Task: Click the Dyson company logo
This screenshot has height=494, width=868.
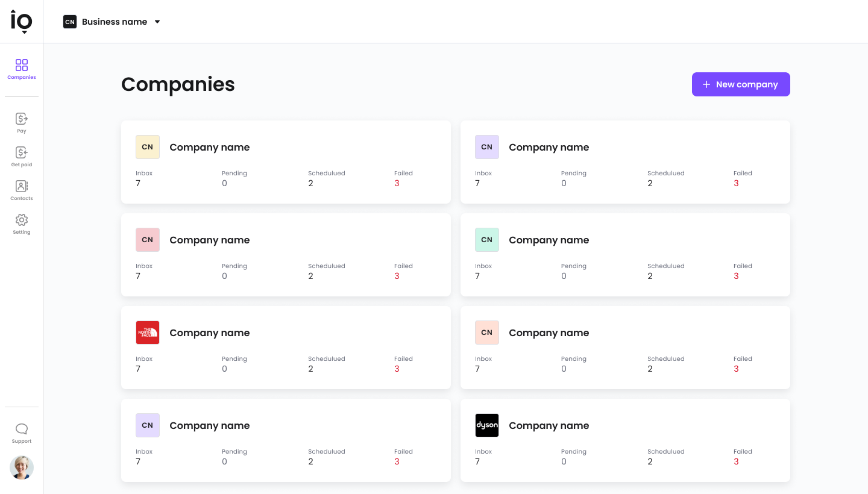Action: (487, 425)
